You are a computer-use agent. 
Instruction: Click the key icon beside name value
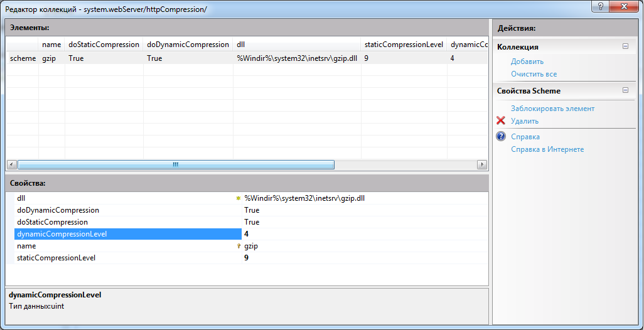click(238, 247)
